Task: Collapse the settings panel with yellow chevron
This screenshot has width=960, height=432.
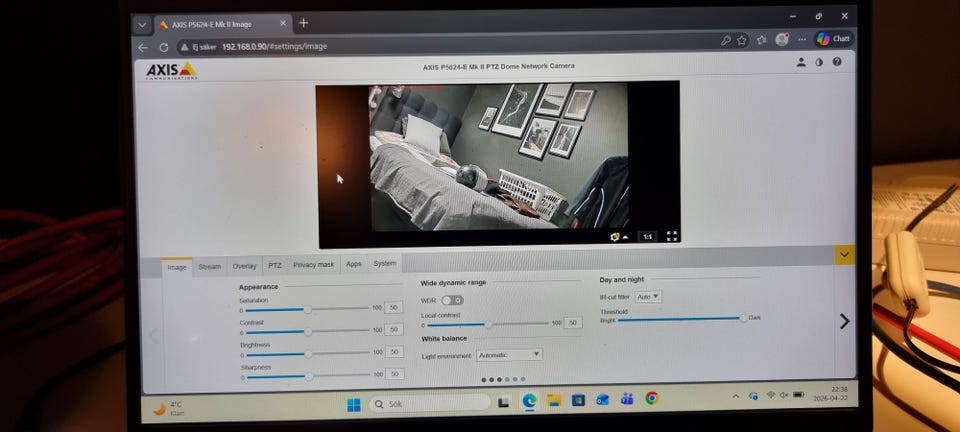Action: click(845, 255)
